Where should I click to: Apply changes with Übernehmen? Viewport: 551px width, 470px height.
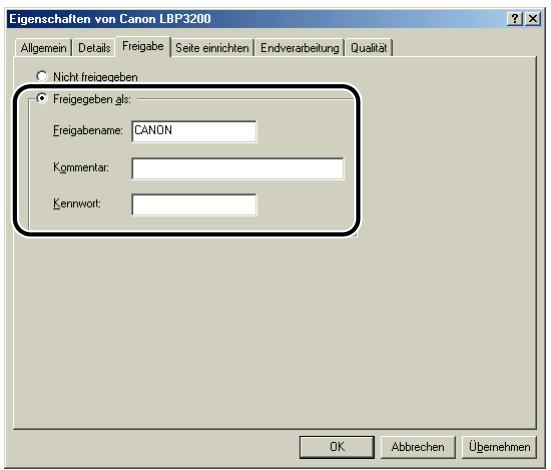(499, 447)
